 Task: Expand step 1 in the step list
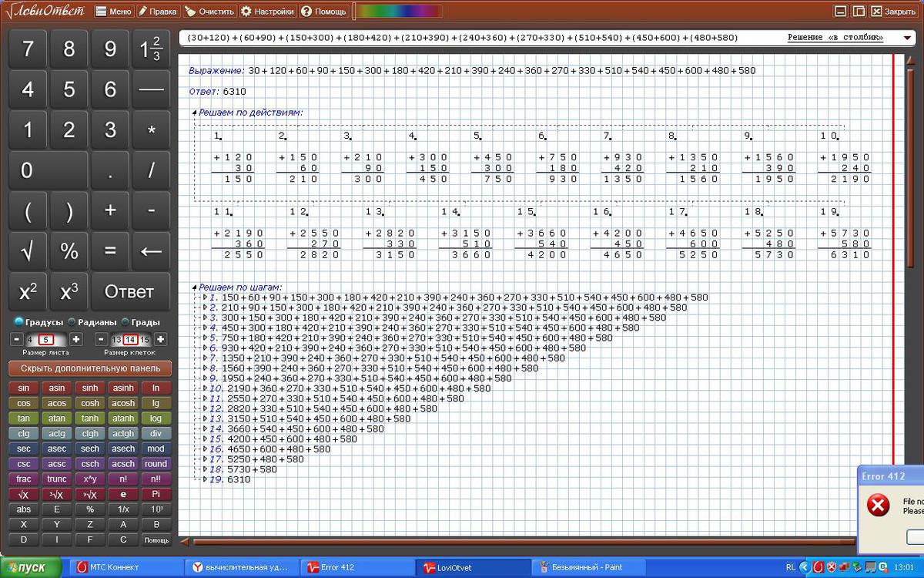[205, 297]
